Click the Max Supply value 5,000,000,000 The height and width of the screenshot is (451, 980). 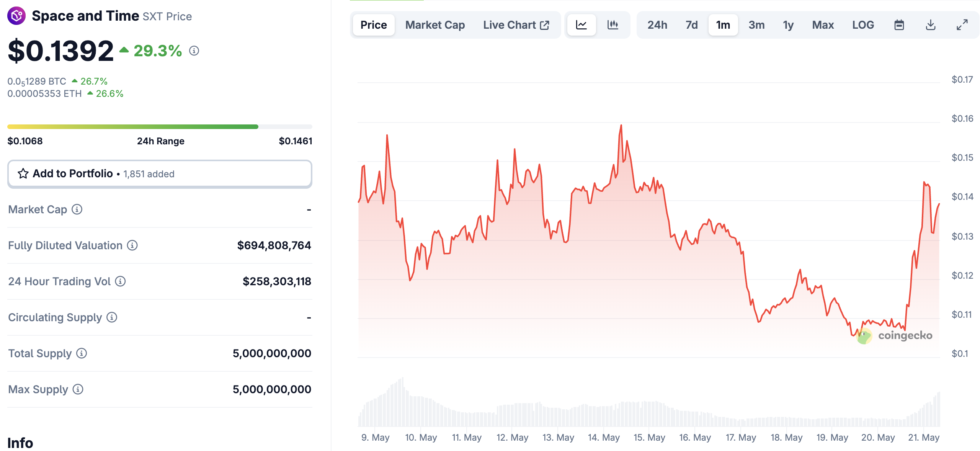pos(272,389)
